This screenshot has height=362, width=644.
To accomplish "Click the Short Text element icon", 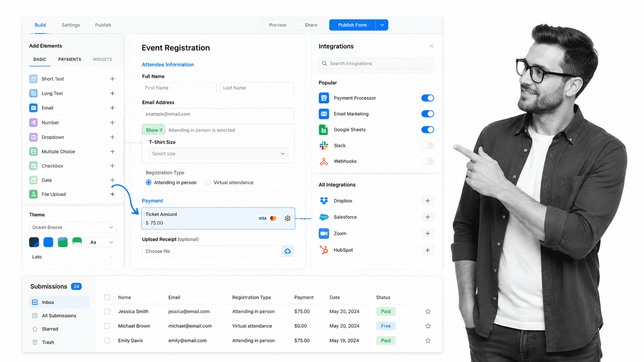I will 34,79.
